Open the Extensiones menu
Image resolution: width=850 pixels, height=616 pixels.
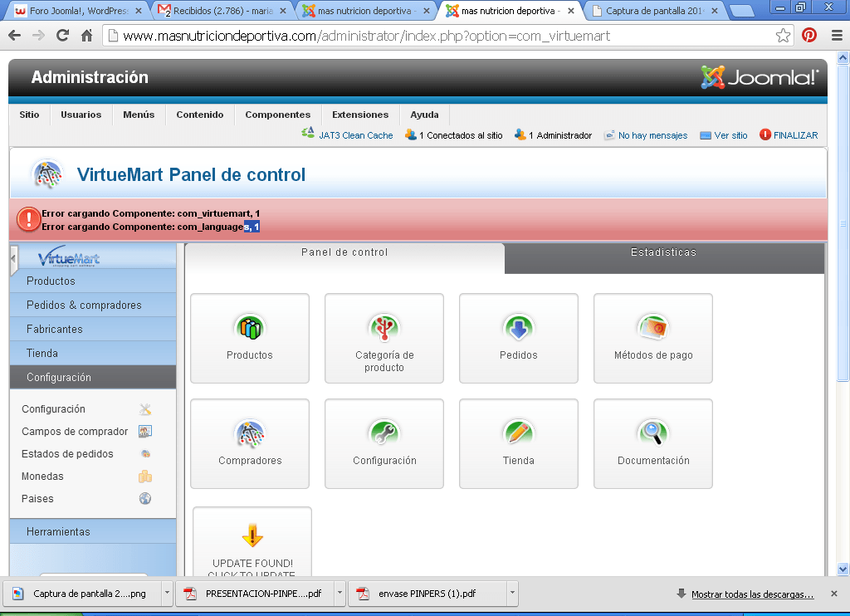point(360,115)
